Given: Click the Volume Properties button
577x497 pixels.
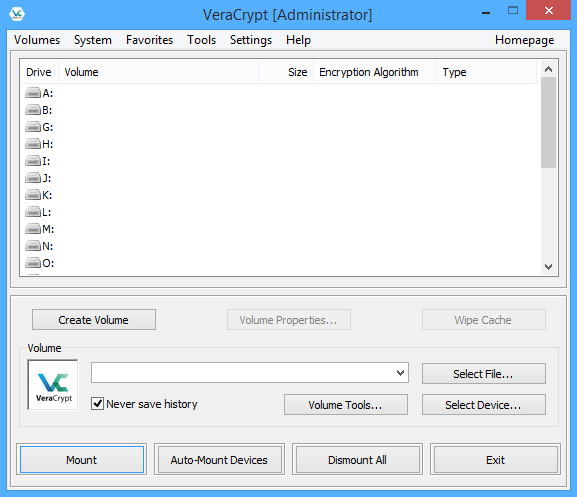Looking at the screenshot, I should click(289, 320).
